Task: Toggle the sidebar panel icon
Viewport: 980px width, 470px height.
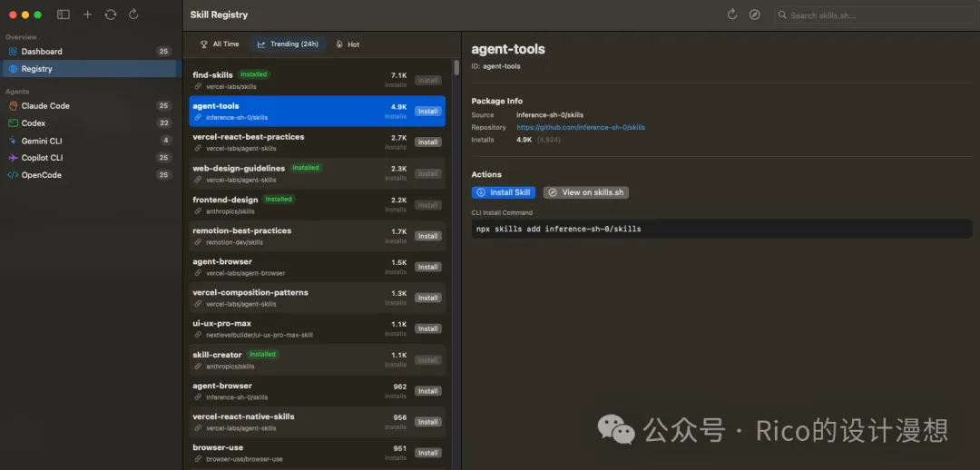Action: (x=63, y=15)
